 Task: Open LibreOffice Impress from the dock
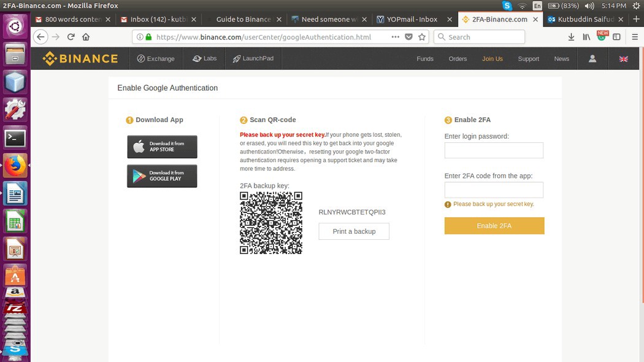pyautogui.click(x=15, y=250)
